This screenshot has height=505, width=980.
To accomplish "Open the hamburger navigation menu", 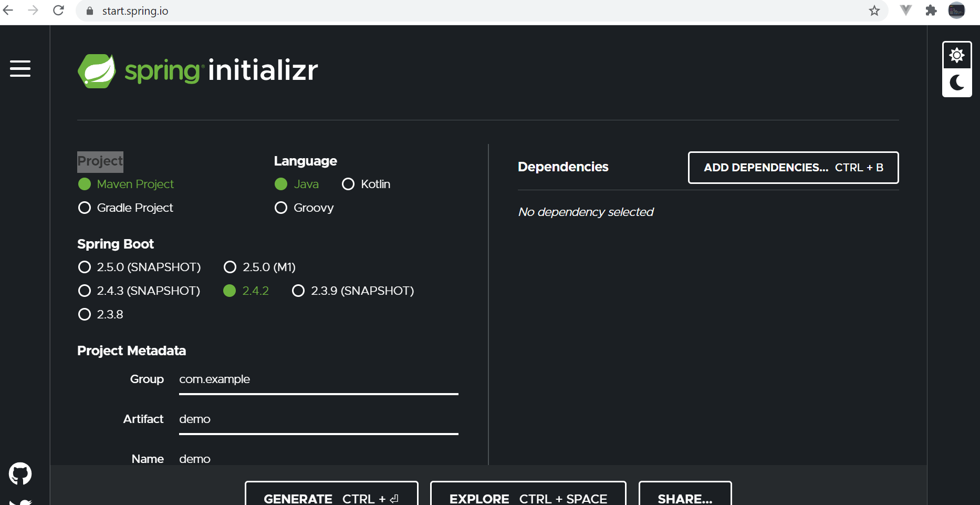I will point(20,68).
